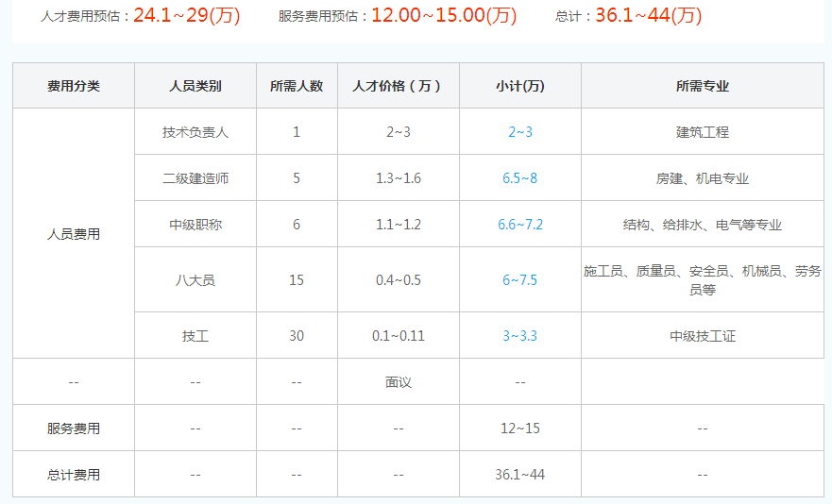
Task: Click headcount 5 in 二级建造师 row
Action: click(297, 178)
